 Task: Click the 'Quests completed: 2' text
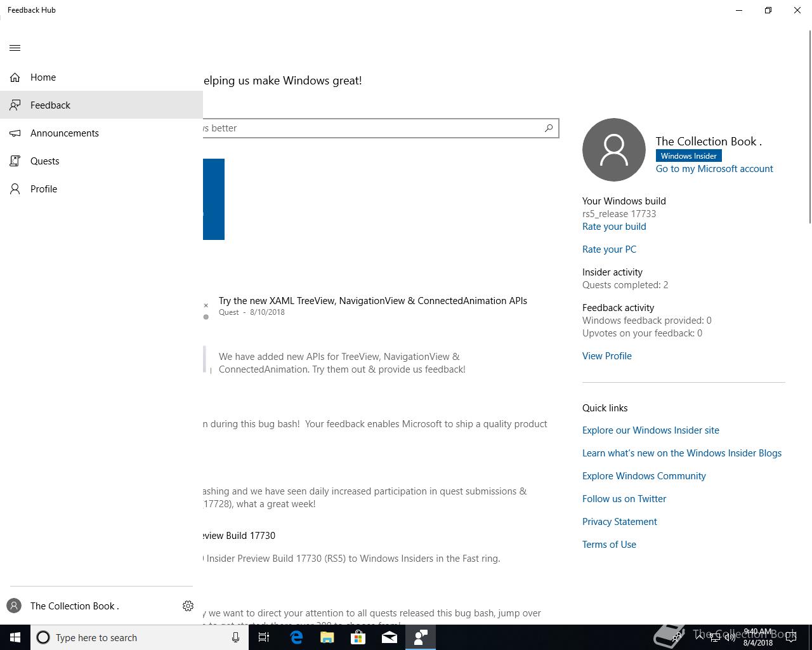pos(625,285)
